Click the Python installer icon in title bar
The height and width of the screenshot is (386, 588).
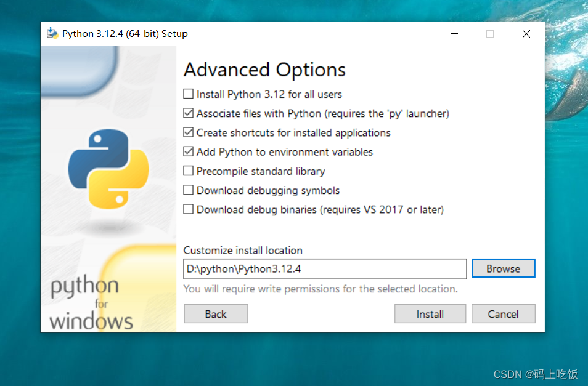pyautogui.click(x=52, y=34)
